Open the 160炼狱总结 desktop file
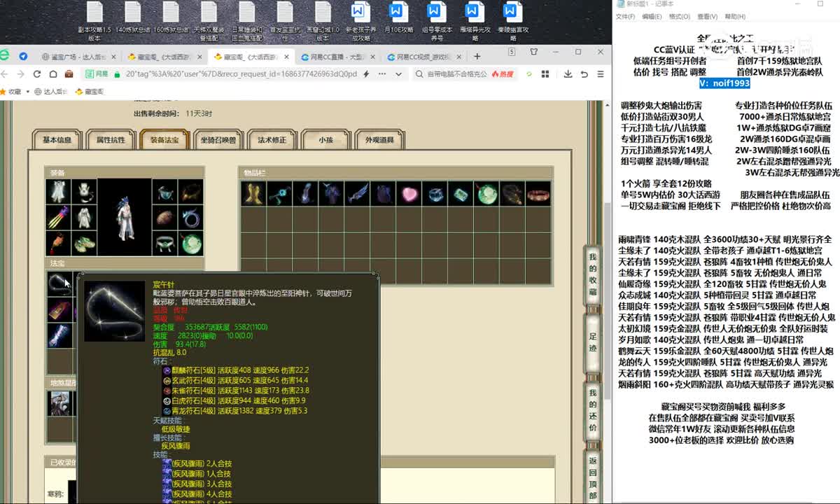This screenshot has height=504, width=840. 170,17
